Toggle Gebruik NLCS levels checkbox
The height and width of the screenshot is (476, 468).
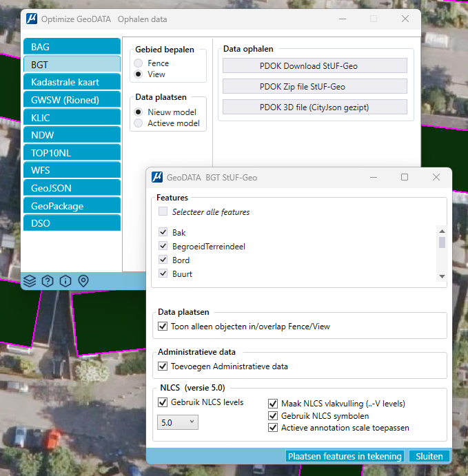163,402
